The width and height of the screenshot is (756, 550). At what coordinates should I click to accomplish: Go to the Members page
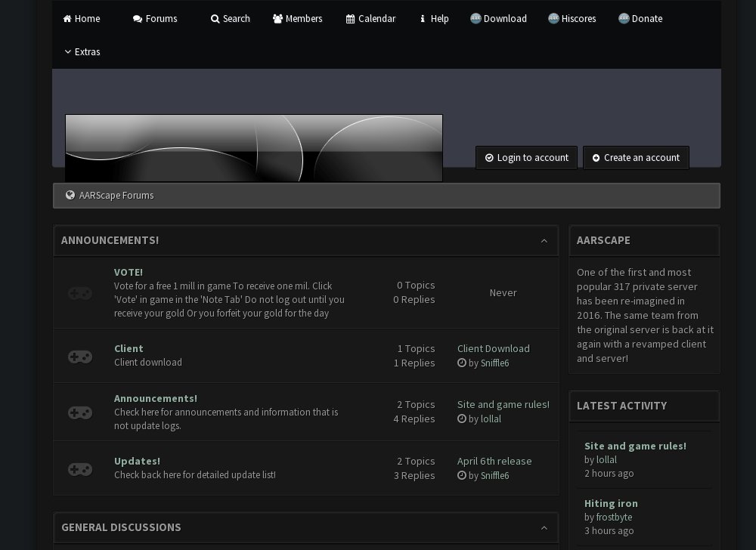click(297, 19)
